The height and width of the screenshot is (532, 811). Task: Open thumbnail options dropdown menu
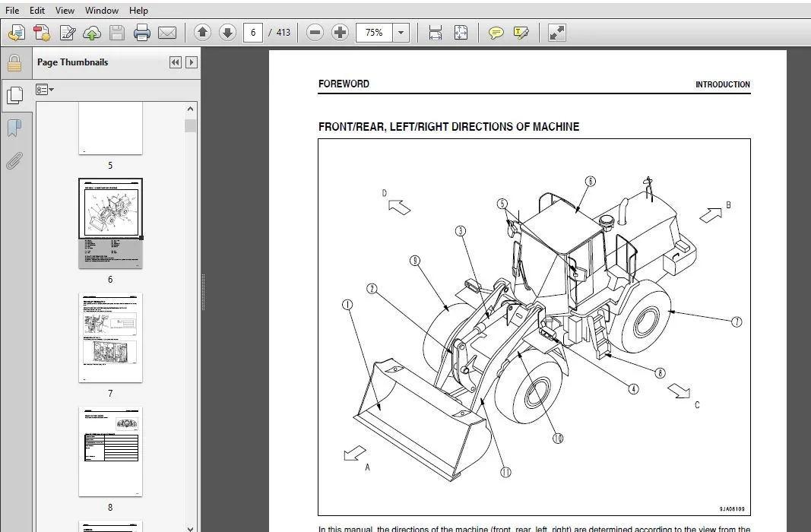tap(45, 90)
